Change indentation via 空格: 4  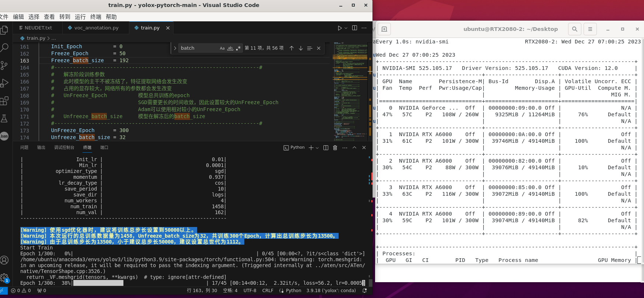click(230, 291)
